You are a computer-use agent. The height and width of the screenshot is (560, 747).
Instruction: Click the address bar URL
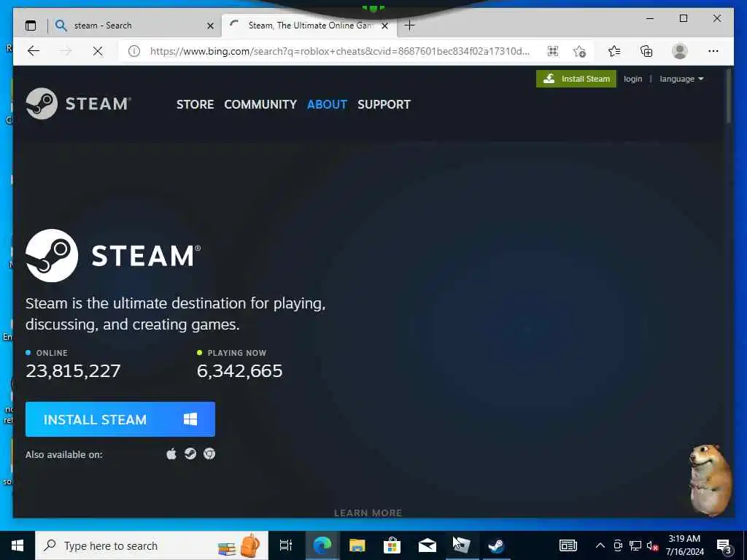[x=340, y=51]
